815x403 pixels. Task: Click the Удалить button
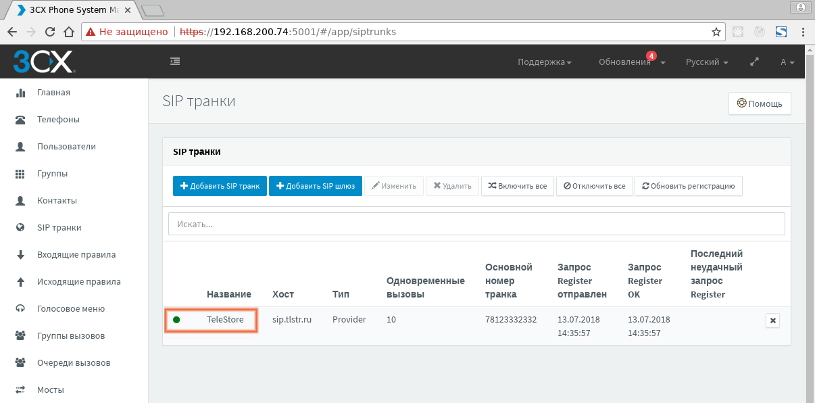[452, 186]
